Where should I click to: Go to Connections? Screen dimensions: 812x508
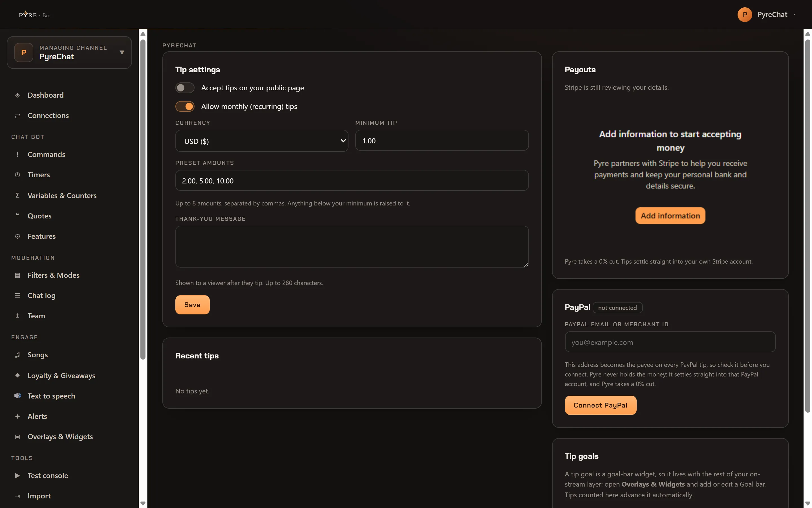[48, 116]
